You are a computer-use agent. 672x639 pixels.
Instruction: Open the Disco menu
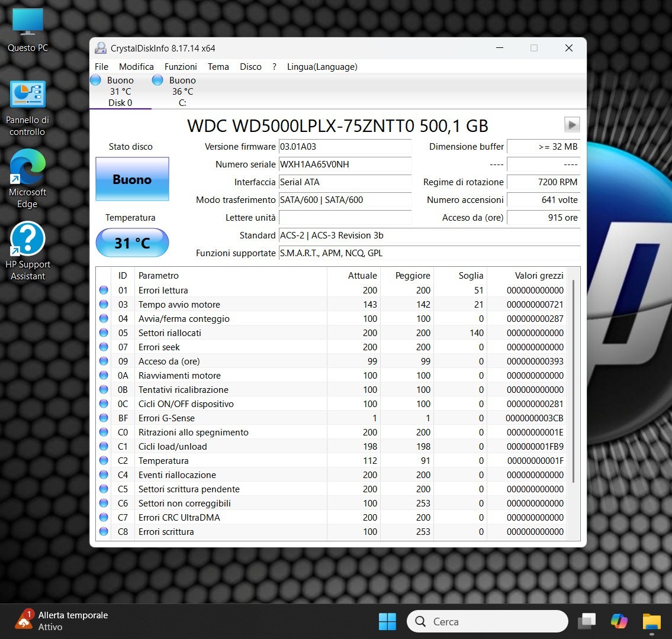pos(250,67)
